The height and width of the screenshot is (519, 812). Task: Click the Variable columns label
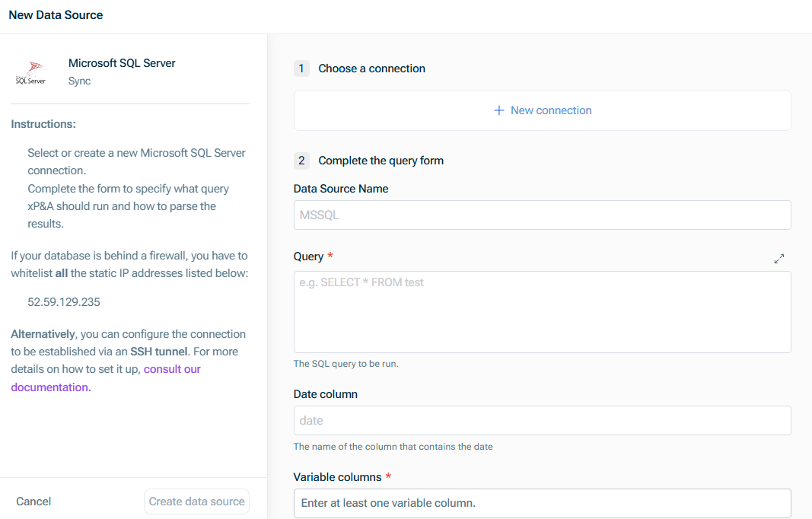pyautogui.click(x=337, y=477)
